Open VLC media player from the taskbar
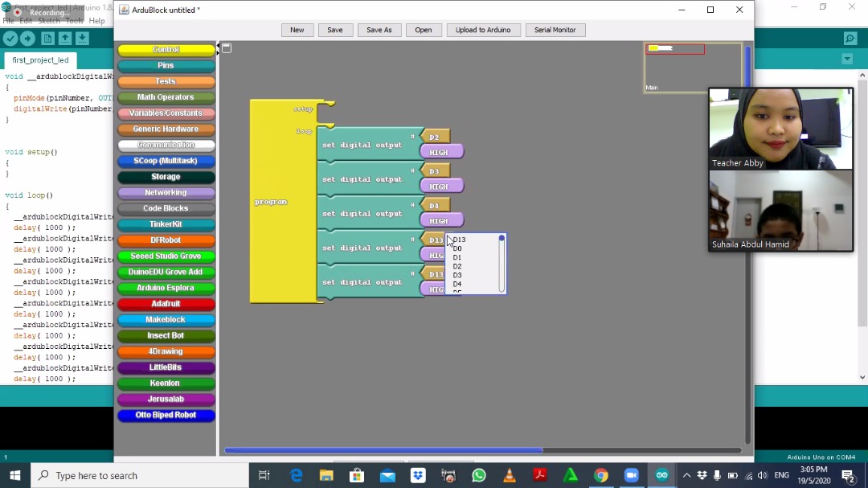This screenshot has width=868, height=488. click(510, 475)
